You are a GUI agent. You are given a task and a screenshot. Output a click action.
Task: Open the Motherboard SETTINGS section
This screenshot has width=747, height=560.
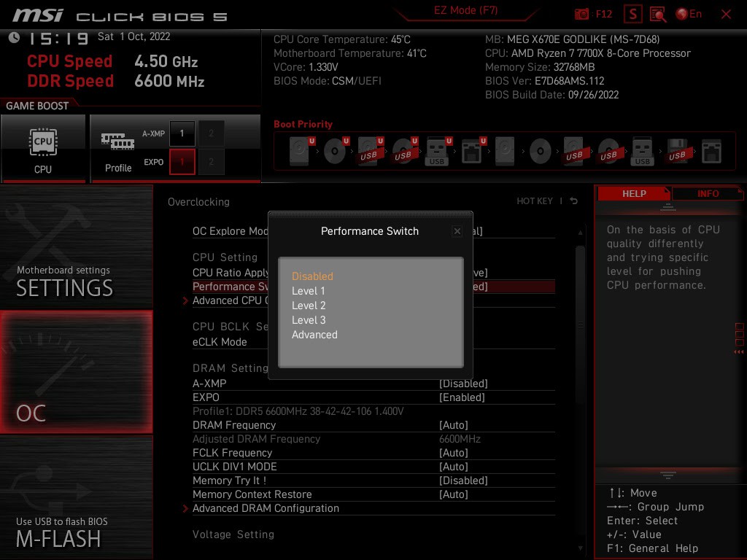click(x=76, y=246)
